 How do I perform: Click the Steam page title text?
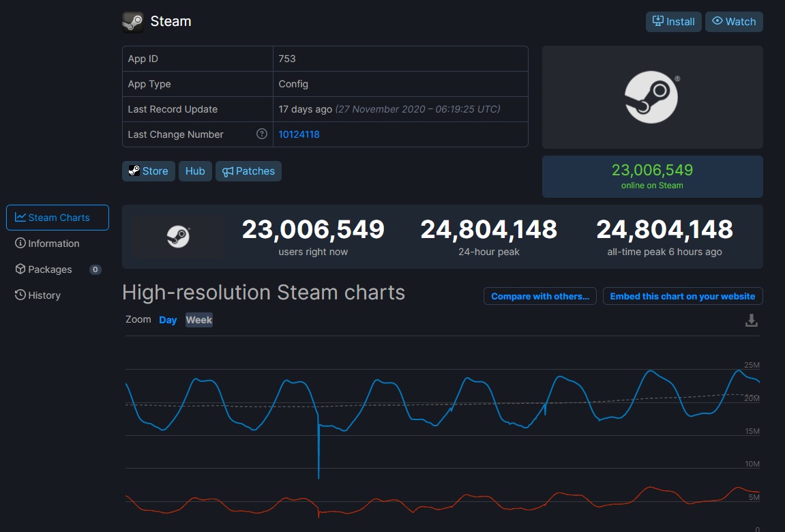(171, 21)
